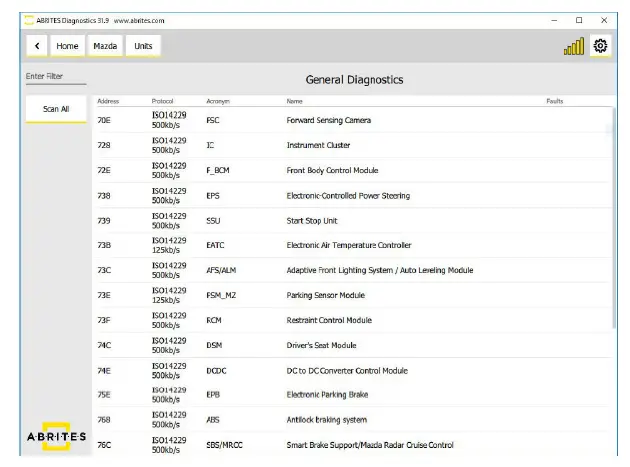Click the Protocol column header
The image size is (630, 467).
[162, 101]
